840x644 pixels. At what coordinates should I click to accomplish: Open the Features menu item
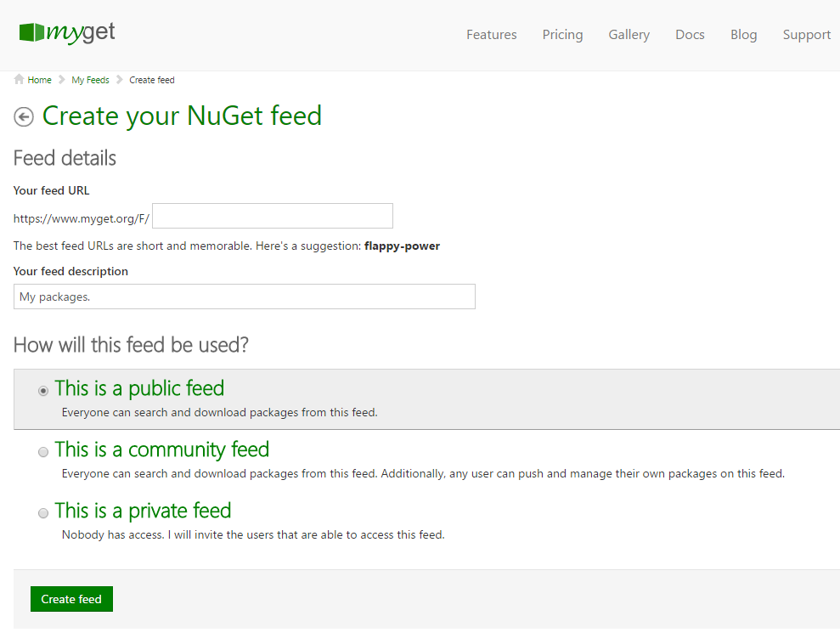tap(491, 35)
